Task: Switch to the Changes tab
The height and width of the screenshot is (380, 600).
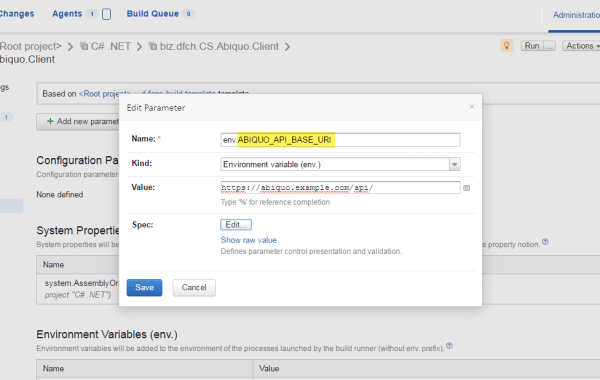Action: [17, 14]
